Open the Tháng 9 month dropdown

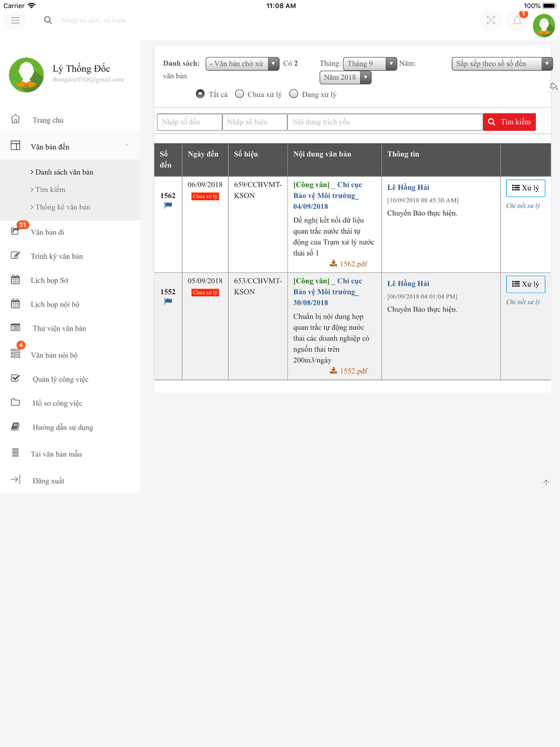[370, 64]
